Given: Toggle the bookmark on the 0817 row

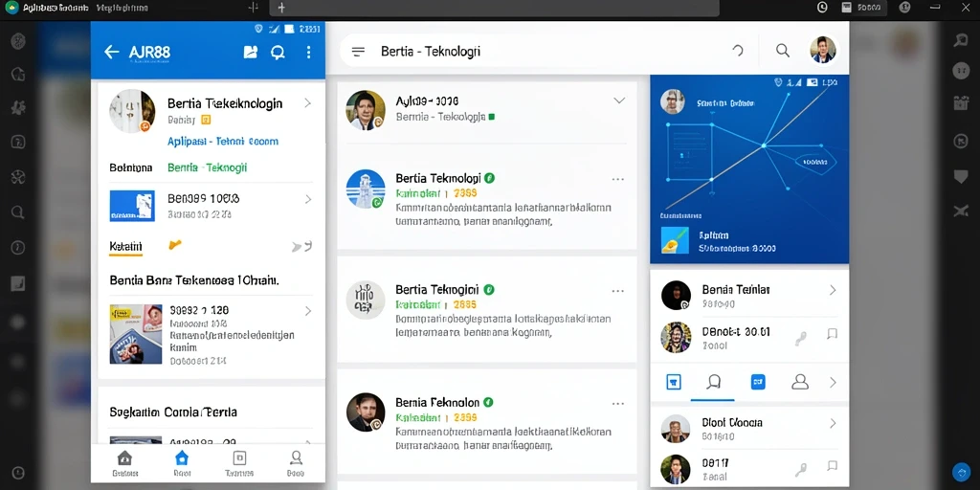Looking at the screenshot, I should (832, 466).
